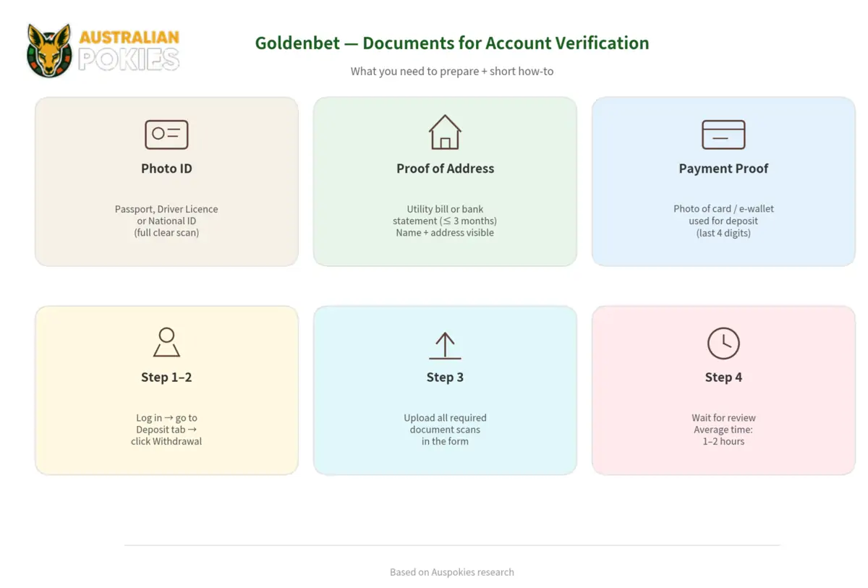868x588 pixels.
Task: Click the text 'Passport, Driver Licence'
Action: (166, 209)
